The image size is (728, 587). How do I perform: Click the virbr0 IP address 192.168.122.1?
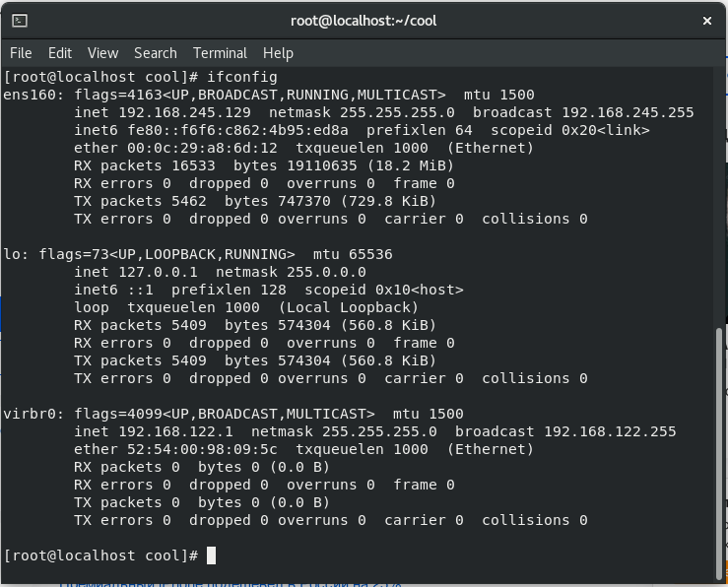click(175, 431)
